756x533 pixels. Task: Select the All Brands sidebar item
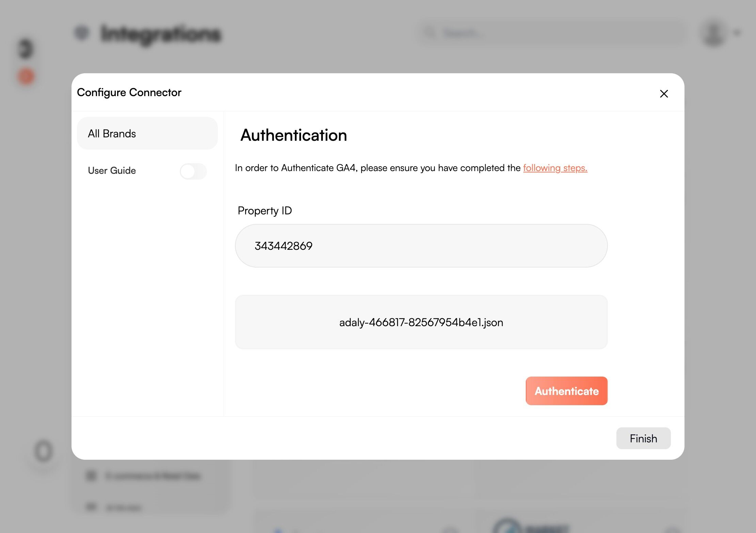pyautogui.click(x=147, y=133)
